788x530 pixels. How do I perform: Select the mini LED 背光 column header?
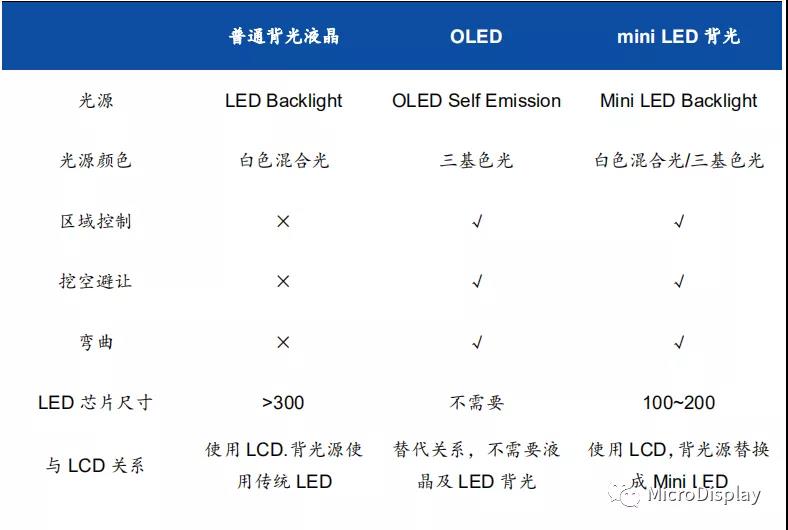click(679, 37)
